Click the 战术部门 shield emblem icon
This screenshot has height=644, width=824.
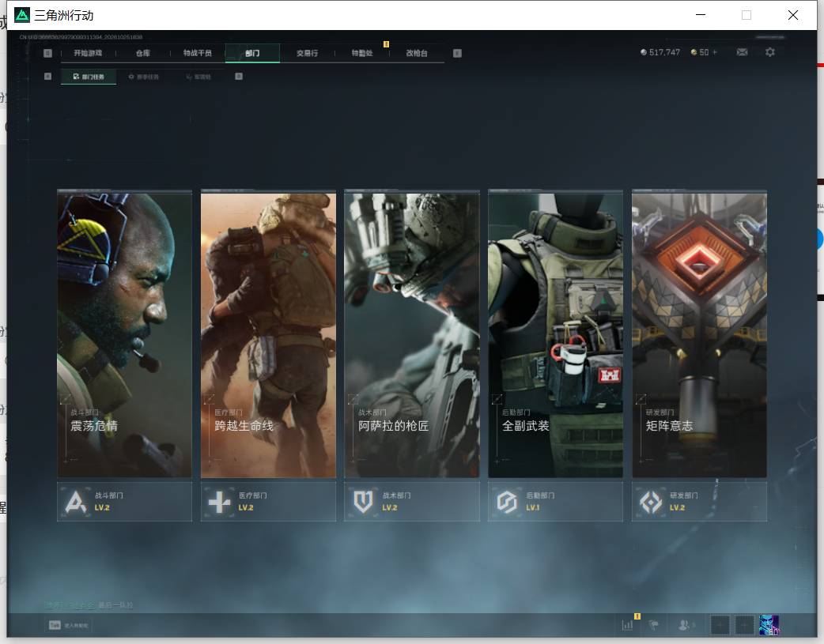click(363, 502)
